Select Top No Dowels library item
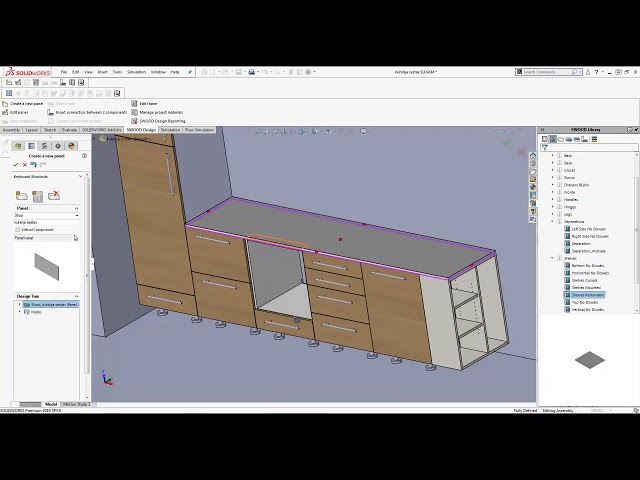The image size is (640, 480). click(584, 302)
